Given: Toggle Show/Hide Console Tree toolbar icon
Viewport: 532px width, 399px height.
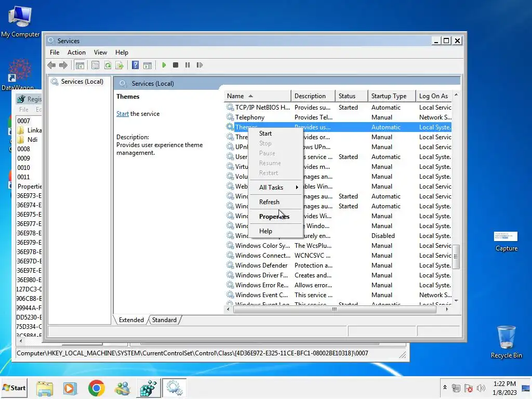Looking at the screenshot, I should 79,65.
